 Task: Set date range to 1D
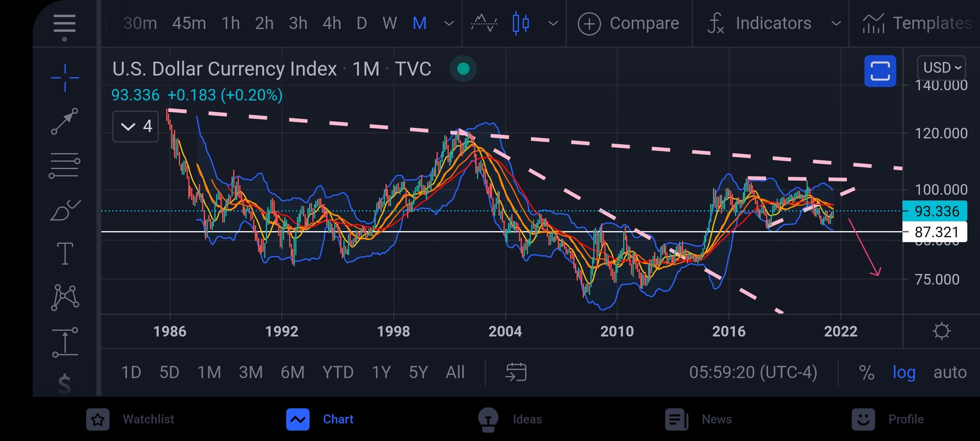pyautogui.click(x=131, y=372)
